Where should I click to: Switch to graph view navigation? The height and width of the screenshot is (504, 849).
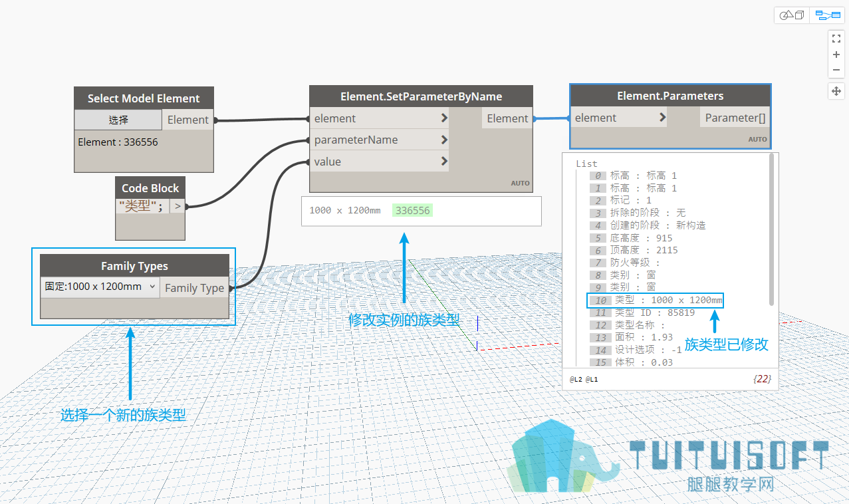coord(828,15)
